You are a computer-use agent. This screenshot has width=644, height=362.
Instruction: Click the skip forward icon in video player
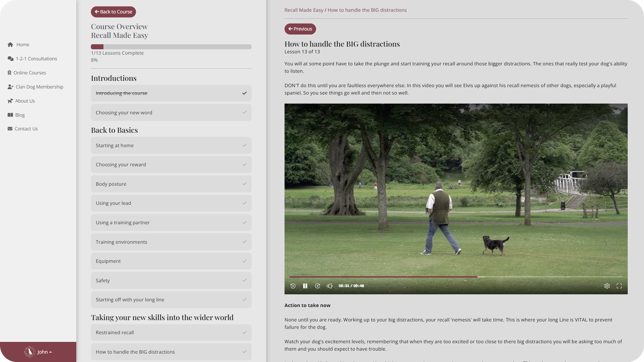pyautogui.click(x=317, y=286)
